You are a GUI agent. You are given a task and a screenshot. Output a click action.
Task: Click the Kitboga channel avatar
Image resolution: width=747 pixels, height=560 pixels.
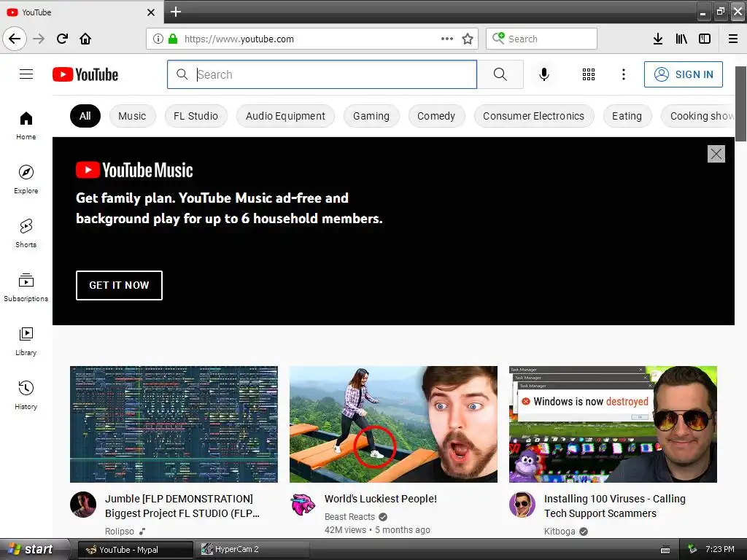pos(522,505)
